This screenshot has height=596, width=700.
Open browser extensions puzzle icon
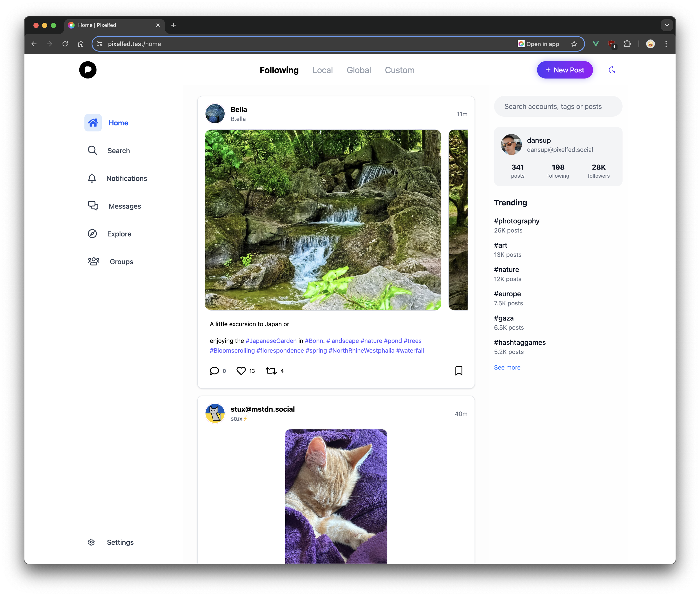click(x=627, y=44)
